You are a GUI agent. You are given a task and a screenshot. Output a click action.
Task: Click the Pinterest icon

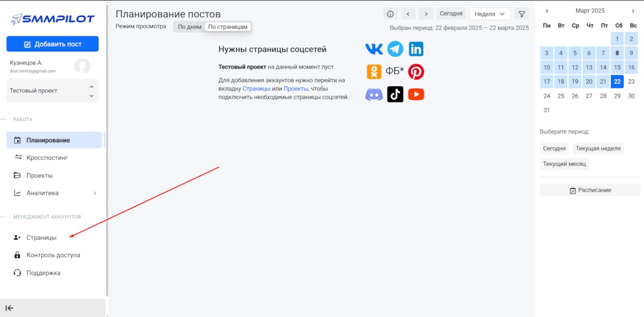pyautogui.click(x=416, y=72)
